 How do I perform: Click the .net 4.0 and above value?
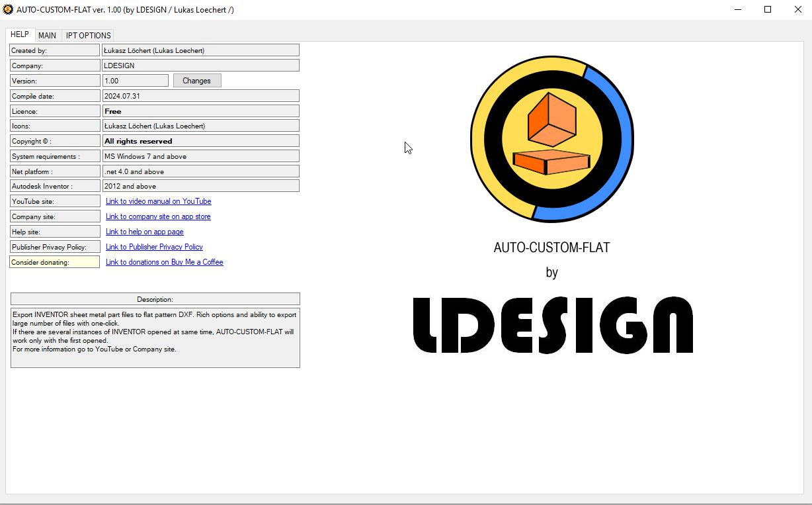coord(200,171)
